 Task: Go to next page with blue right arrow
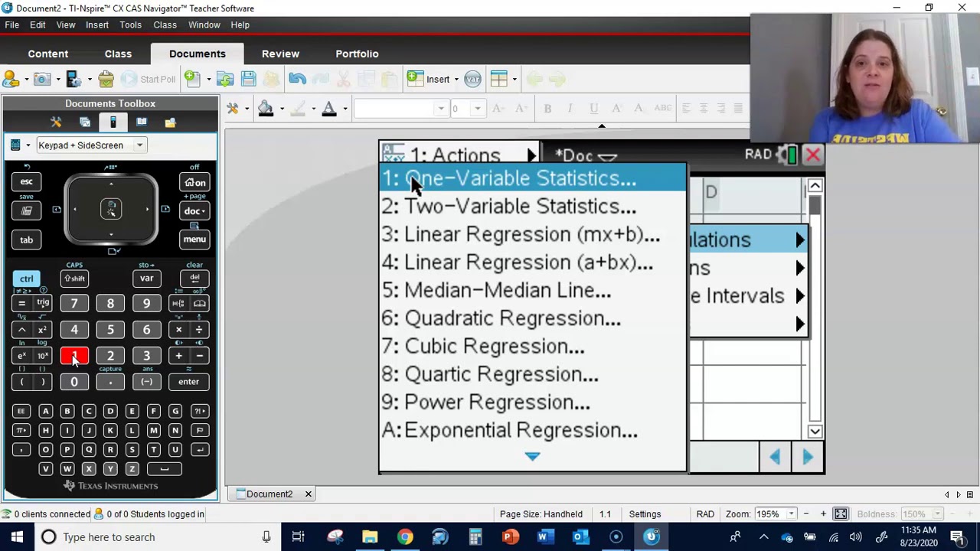[x=808, y=457]
